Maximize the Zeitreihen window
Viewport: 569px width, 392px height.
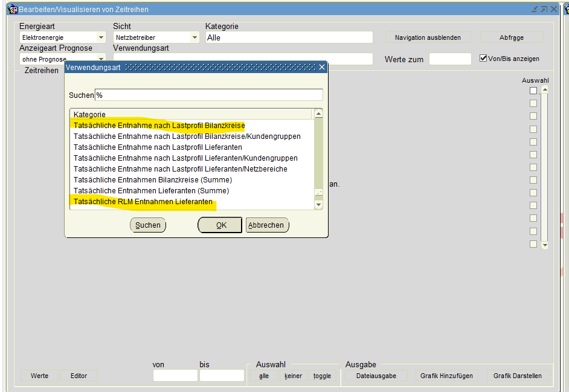click(544, 9)
